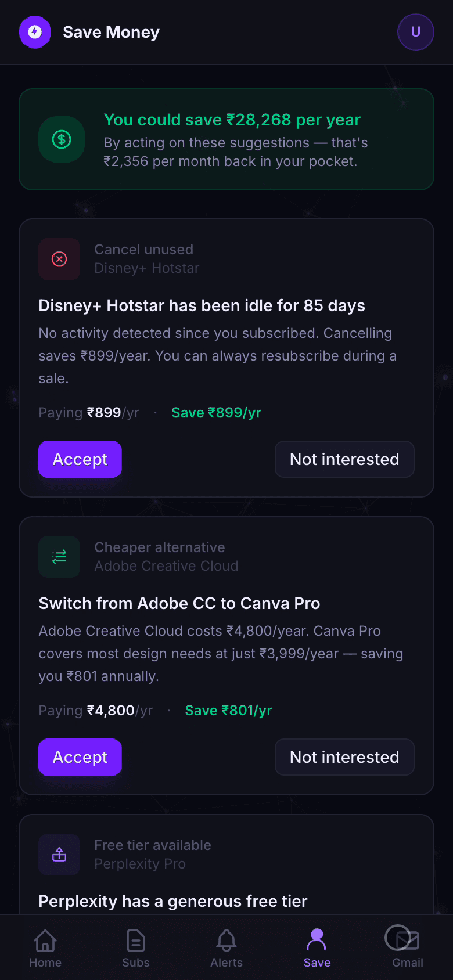Click the dollar sign savings banner icon
This screenshot has height=980, width=453.
click(61, 139)
